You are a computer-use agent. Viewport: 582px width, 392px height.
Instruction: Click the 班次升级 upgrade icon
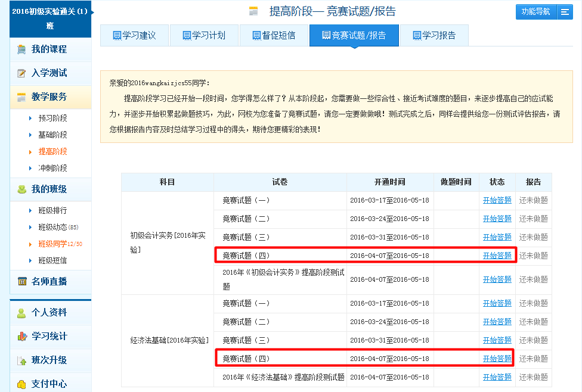pyautogui.click(x=22, y=360)
